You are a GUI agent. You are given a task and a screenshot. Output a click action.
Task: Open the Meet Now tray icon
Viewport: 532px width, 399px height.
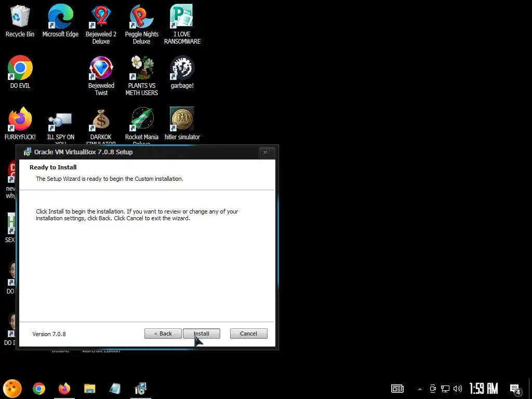click(433, 389)
